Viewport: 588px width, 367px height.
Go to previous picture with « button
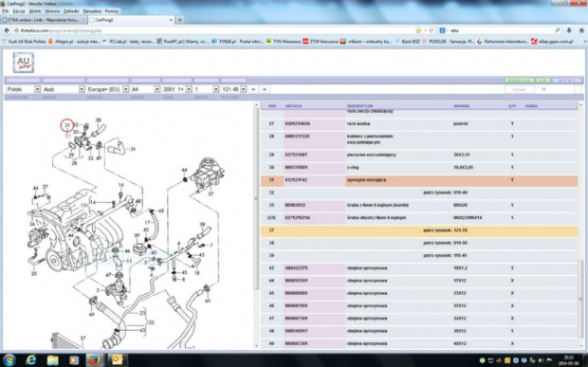point(253,89)
